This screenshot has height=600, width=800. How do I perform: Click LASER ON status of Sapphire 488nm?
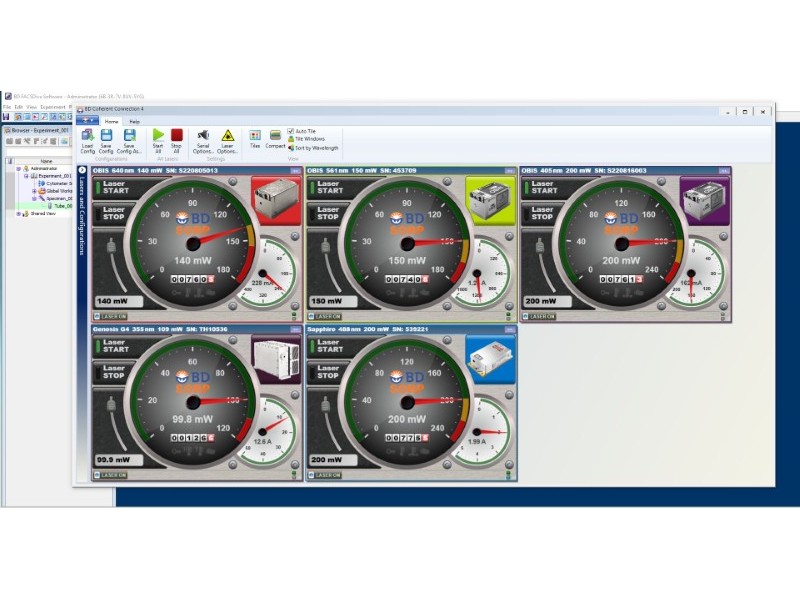(x=325, y=476)
